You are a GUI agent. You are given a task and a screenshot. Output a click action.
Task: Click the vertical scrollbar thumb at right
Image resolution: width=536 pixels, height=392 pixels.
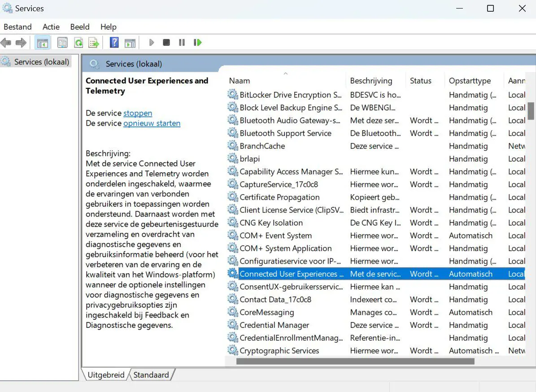[x=531, y=111]
